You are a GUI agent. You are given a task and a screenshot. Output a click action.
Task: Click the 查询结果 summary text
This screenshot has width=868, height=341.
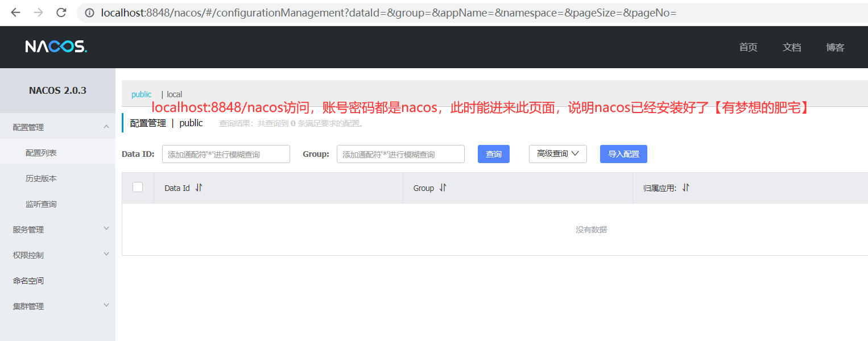click(x=291, y=123)
